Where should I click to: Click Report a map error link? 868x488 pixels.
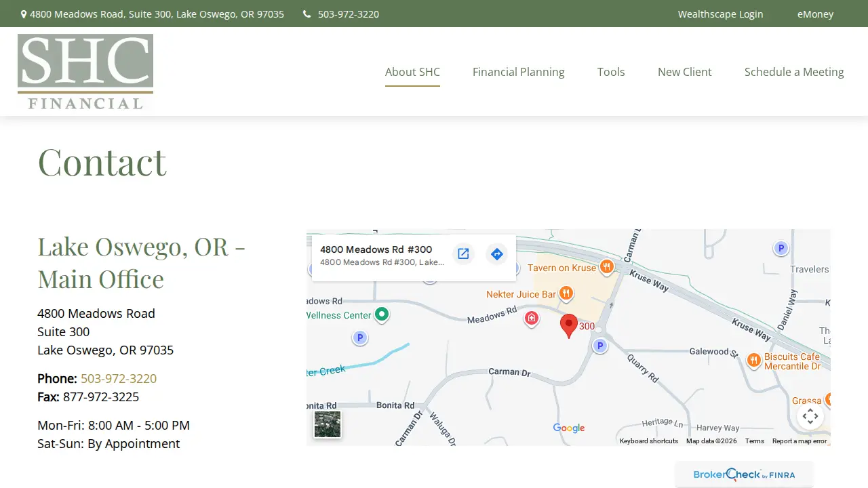pos(800,441)
